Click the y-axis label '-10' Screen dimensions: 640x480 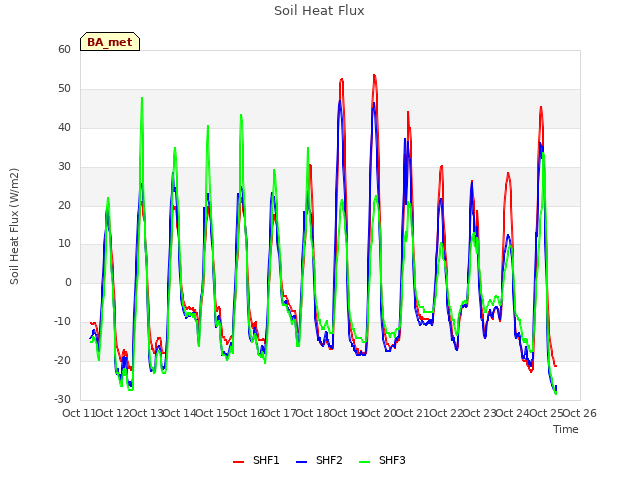[63, 322]
